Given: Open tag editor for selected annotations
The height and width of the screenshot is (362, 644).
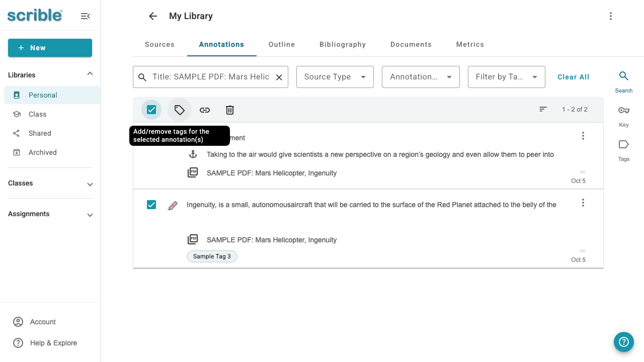Looking at the screenshot, I should pyautogui.click(x=180, y=110).
